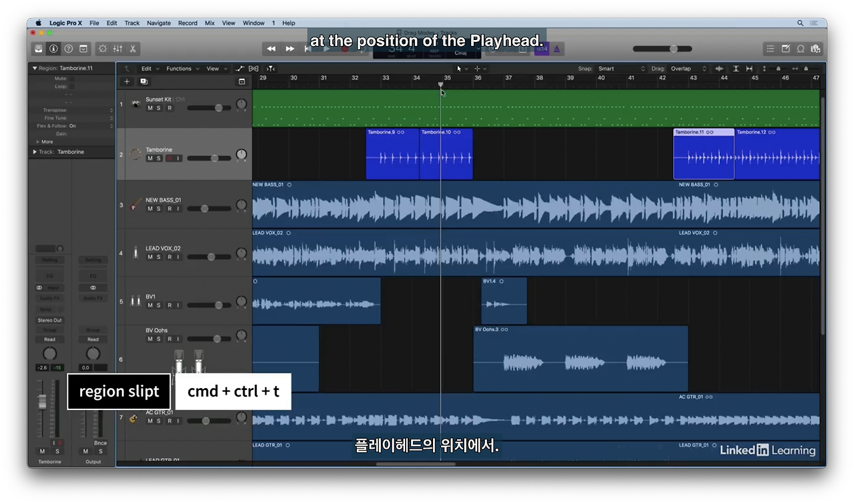The width and height of the screenshot is (854, 504).
Task: Open the File menu
Action: click(x=94, y=23)
